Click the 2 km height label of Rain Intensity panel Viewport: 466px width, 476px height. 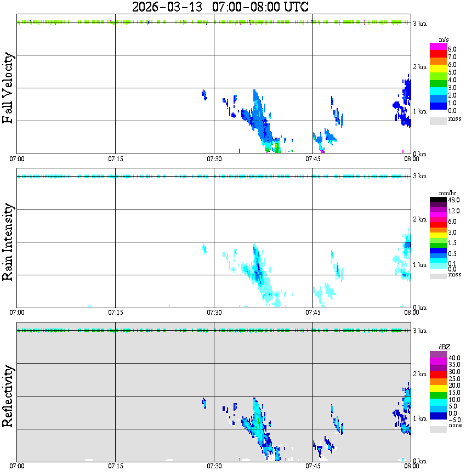(x=419, y=219)
